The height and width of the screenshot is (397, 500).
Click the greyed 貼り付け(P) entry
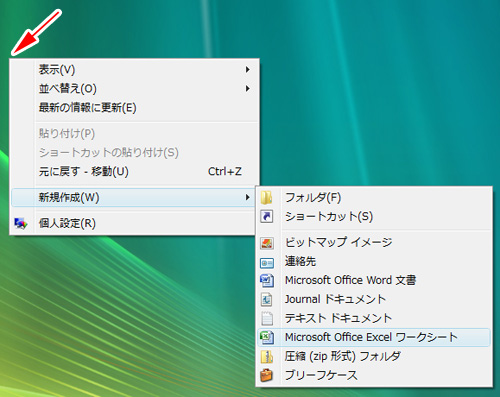point(134,133)
